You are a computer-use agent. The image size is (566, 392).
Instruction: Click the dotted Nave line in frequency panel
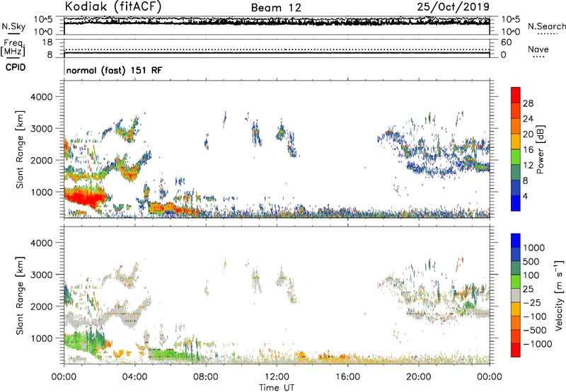tap(277, 50)
